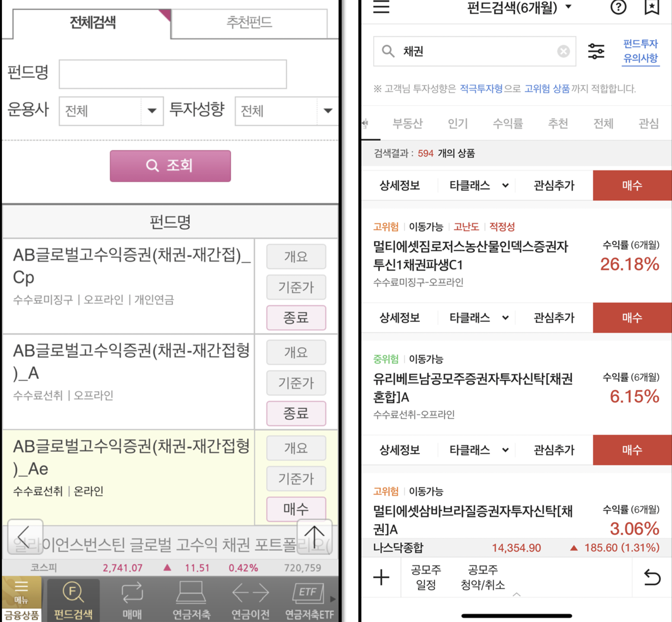Clear the 채권 search keyword with the X icon
Image resolution: width=672 pixels, height=622 pixels.
(563, 51)
